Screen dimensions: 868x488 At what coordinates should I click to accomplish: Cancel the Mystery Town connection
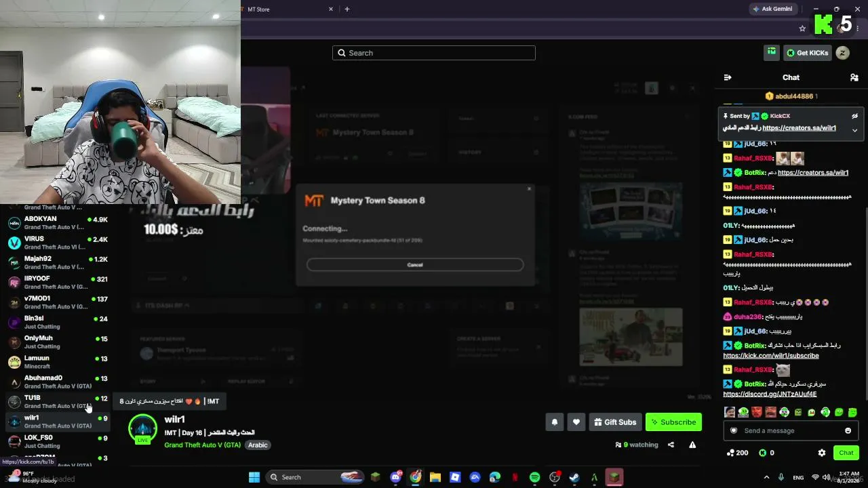[x=415, y=264]
